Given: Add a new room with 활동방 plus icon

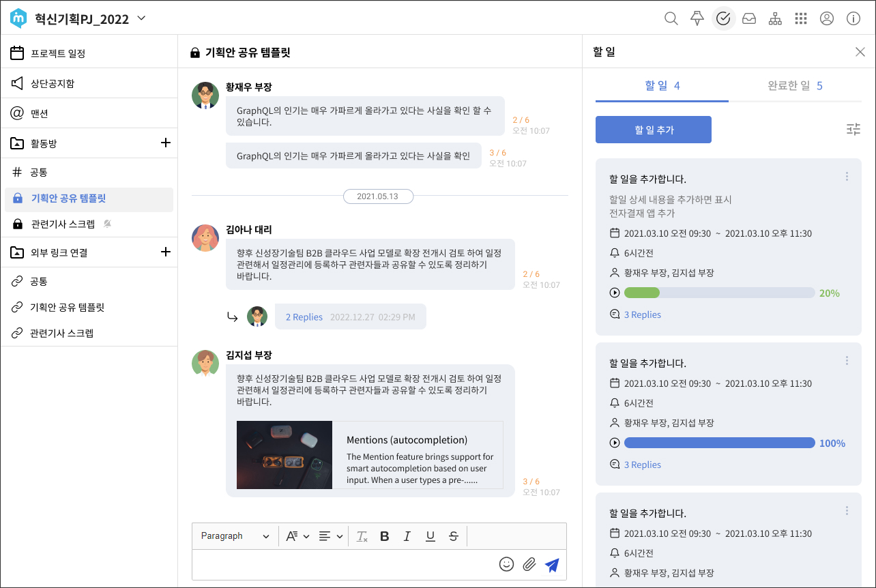Looking at the screenshot, I should (165, 143).
